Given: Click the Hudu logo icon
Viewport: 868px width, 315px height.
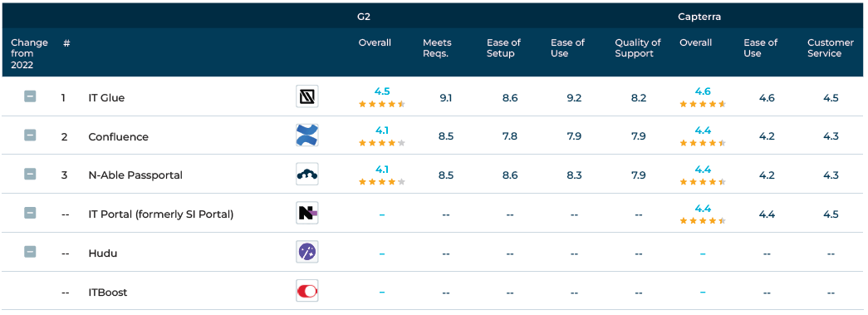Looking at the screenshot, I should pyautogui.click(x=307, y=252).
